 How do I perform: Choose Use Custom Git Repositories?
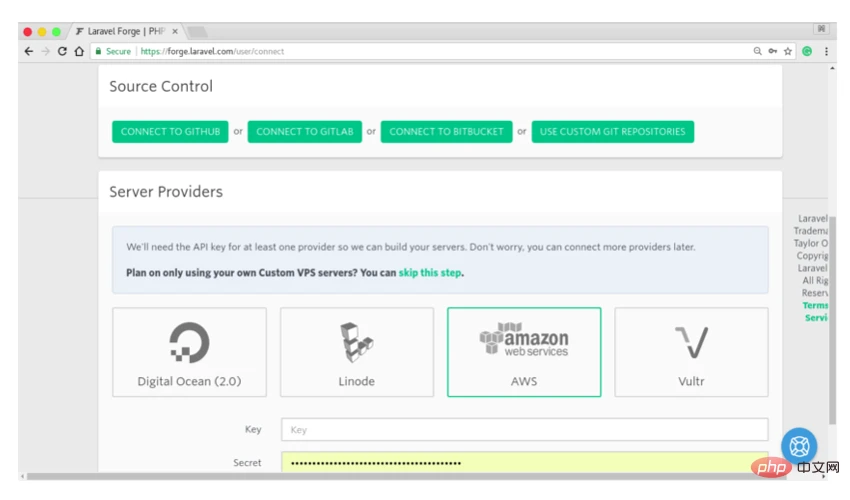click(x=613, y=131)
